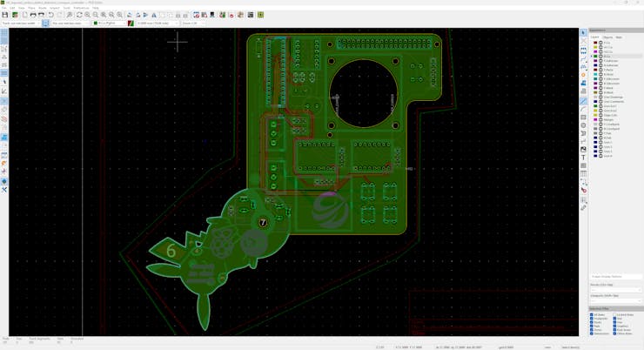The width and height of the screenshot is (644, 350).
Task: Select the Draw rectangle tool
Action: pyautogui.click(x=583, y=117)
